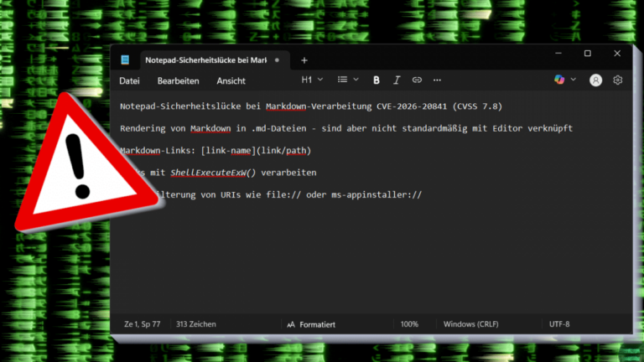Click the Notepad app icon in title bar
The image size is (644, 362).
tap(125, 60)
